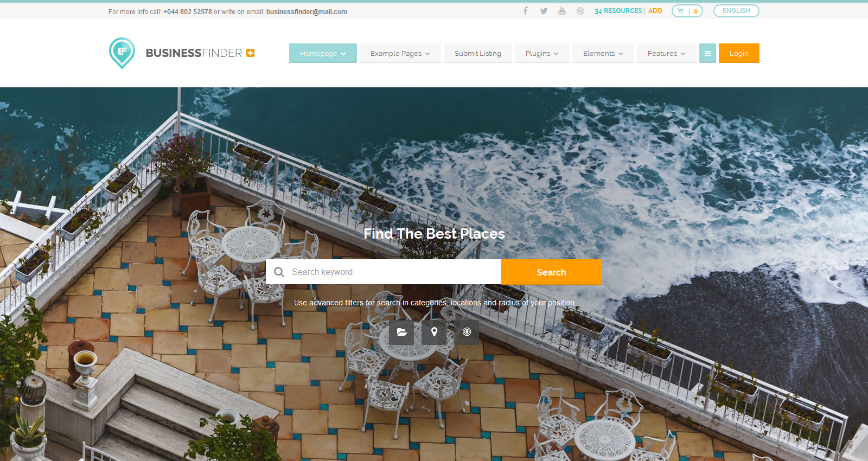Click the orange Search button
The image size is (868, 461).
pos(551,272)
